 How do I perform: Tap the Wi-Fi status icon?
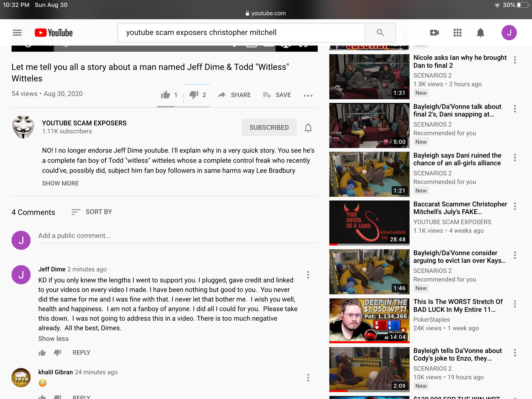497,5
